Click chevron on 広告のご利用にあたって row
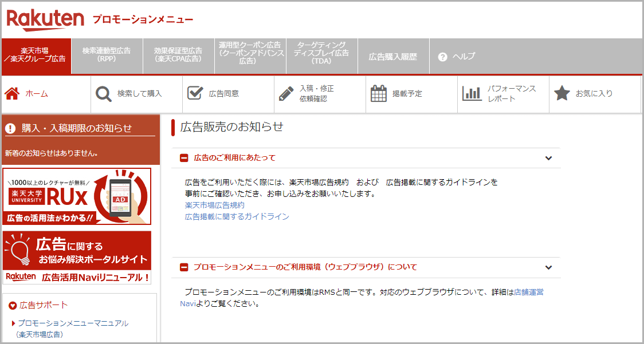644x344 pixels. [x=548, y=158]
